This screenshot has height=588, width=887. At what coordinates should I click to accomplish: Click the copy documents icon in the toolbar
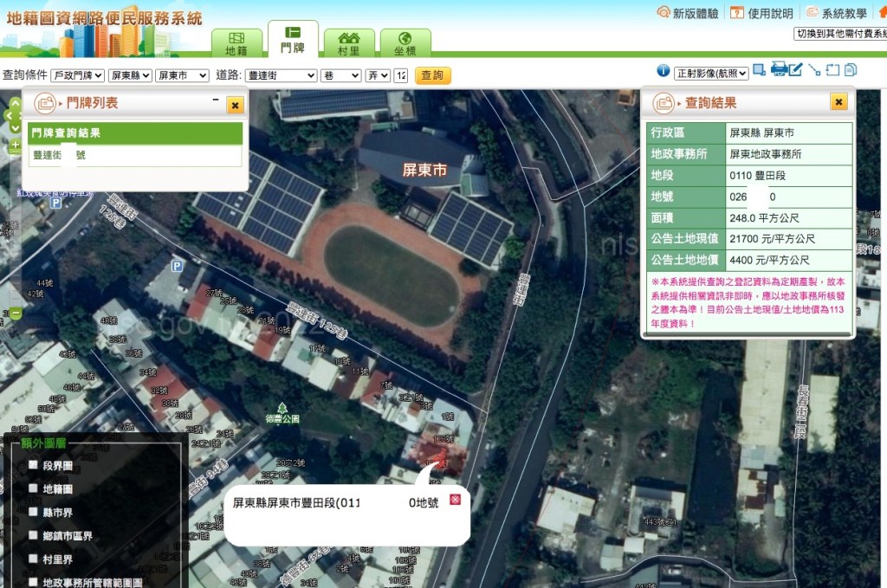click(851, 70)
